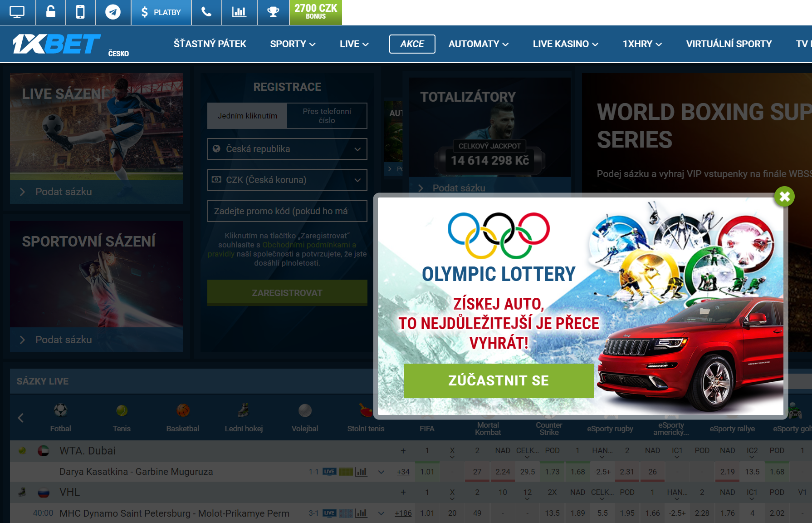
Task: Open ŠŤASTNÝ PÁTEK menu item
Action: 210,44
